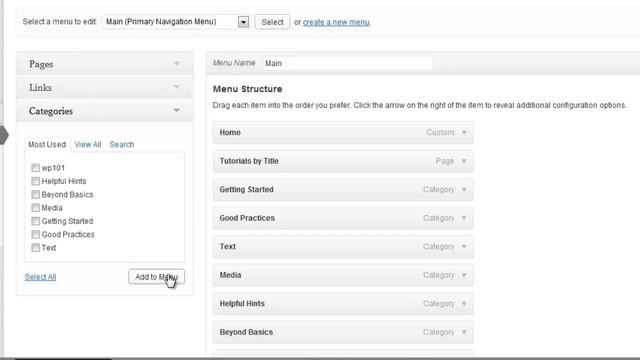640x360 pixels.
Task: Click the Helpful Hints menu item title
Action: coord(242,304)
